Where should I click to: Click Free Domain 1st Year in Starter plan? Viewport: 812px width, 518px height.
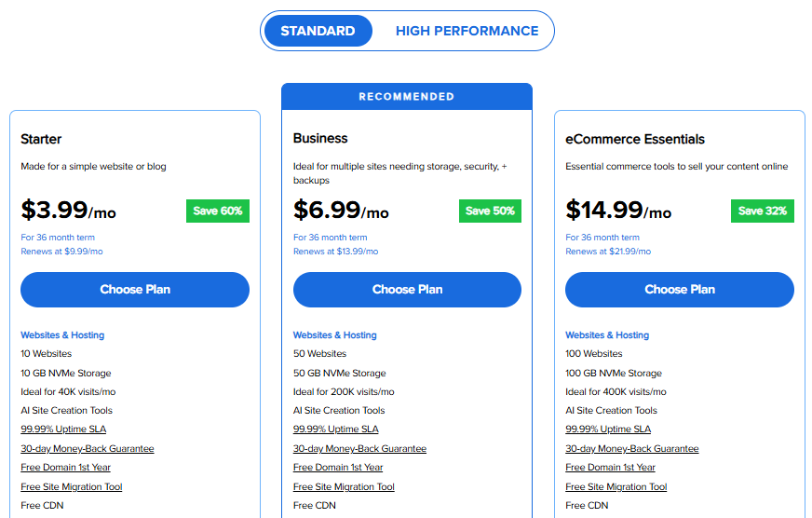pos(65,468)
